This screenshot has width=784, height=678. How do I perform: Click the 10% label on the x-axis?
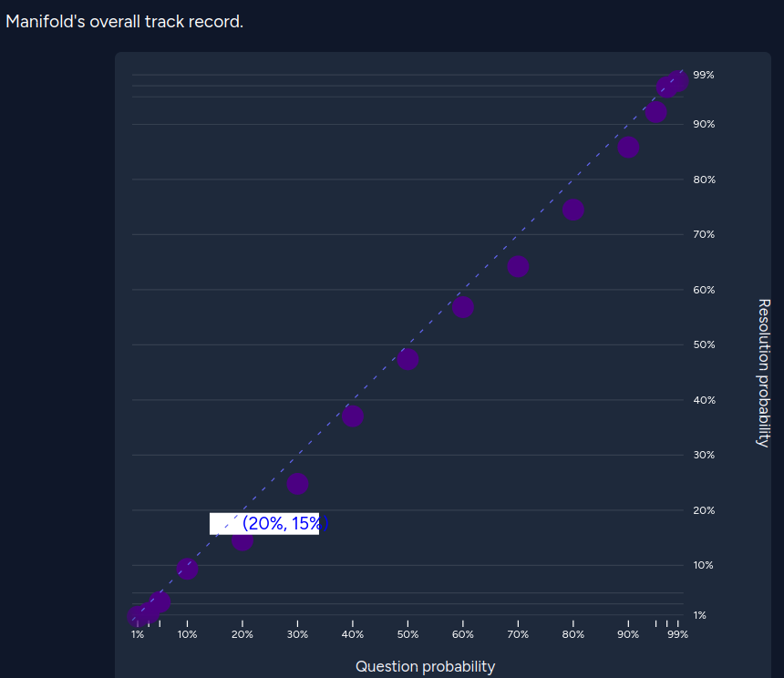pos(188,634)
